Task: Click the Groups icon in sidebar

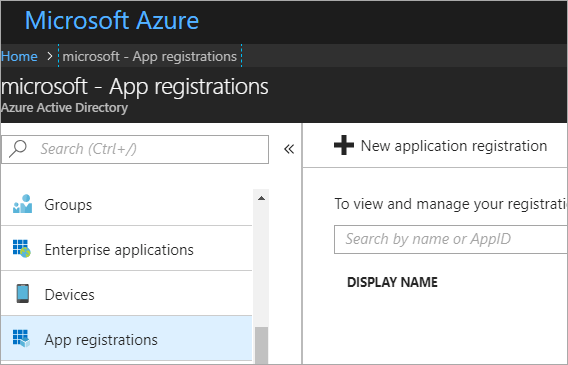Action: coord(22,204)
